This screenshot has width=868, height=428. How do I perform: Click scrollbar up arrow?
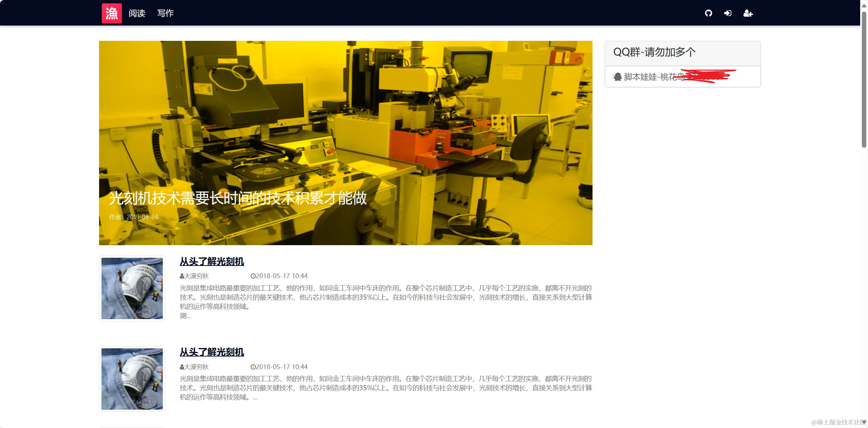click(x=864, y=5)
